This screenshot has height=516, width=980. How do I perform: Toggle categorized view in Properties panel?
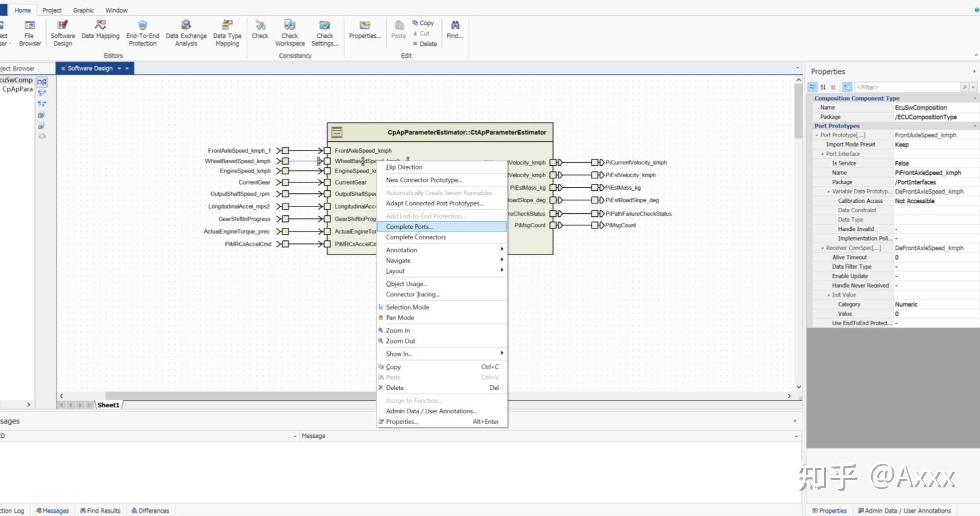[x=813, y=87]
